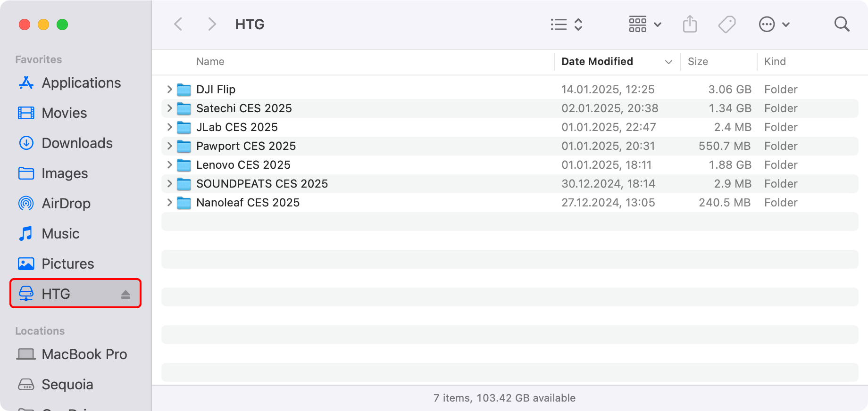
Task: Open the Share menu in the toolbar
Action: pos(690,24)
